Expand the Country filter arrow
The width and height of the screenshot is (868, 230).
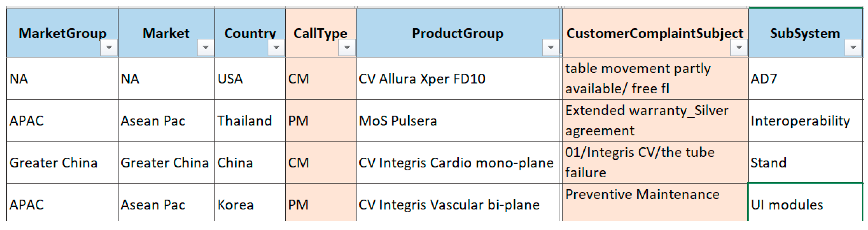coord(276,48)
